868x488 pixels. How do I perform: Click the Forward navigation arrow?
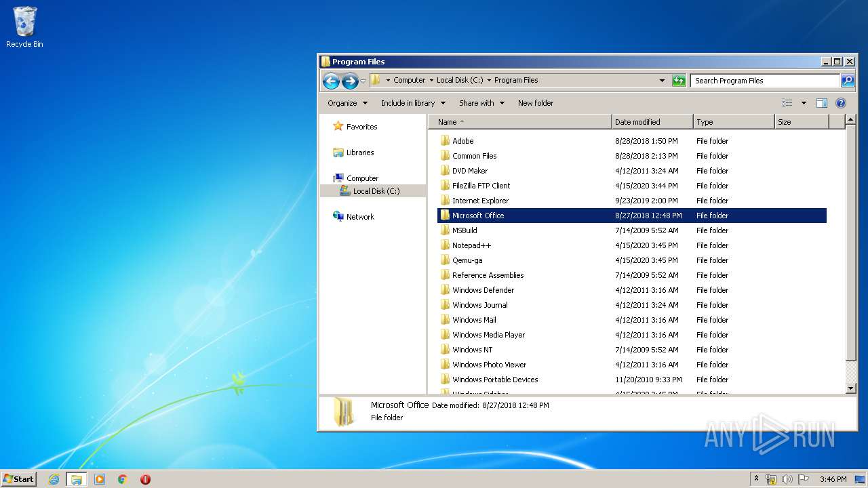coord(350,81)
